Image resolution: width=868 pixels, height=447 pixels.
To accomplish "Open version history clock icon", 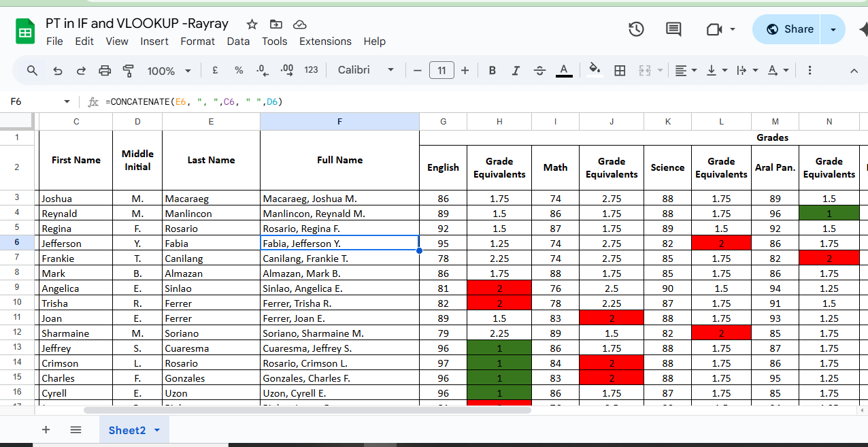I will pos(636,29).
